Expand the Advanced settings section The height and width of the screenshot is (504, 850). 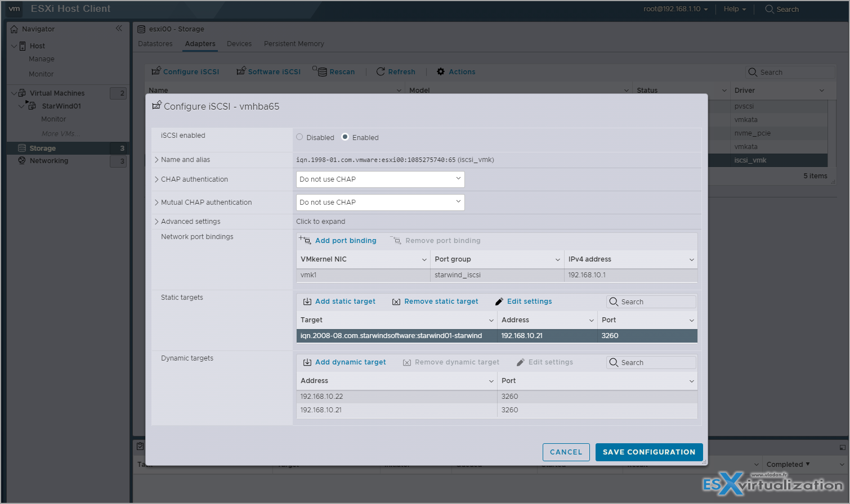pyautogui.click(x=156, y=222)
